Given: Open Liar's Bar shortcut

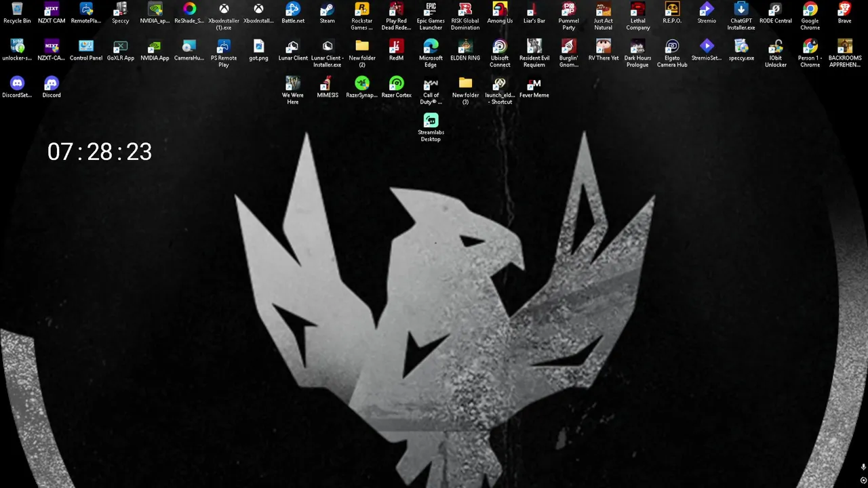Looking at the screenshot, I should click(534, 13).
